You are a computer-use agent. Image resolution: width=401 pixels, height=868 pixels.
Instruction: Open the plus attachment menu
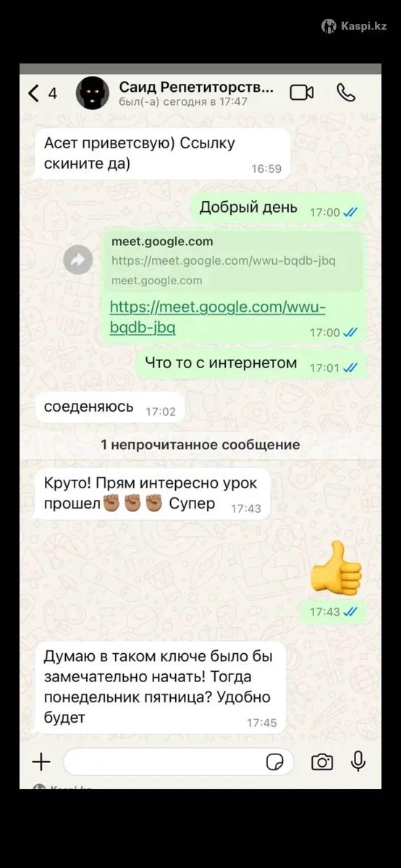(x=41, y=762)
